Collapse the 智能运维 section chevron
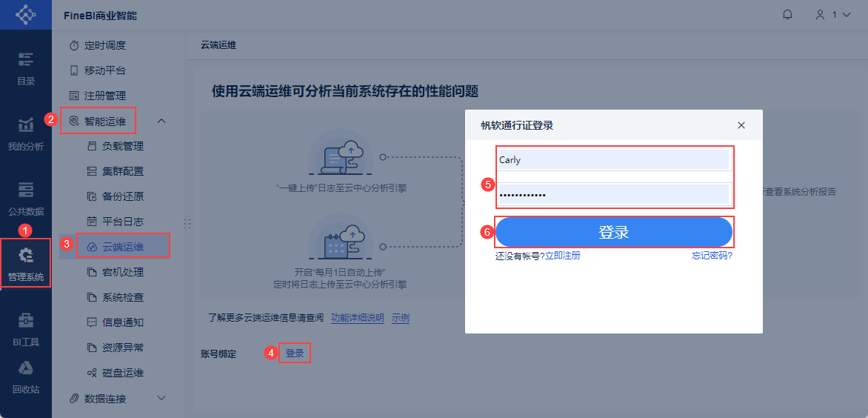This screenshot has height=418, width=868. coord(161,121)
